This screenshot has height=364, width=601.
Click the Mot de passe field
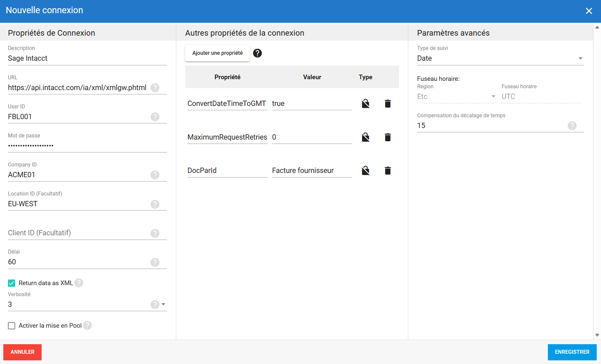[87, 146]
